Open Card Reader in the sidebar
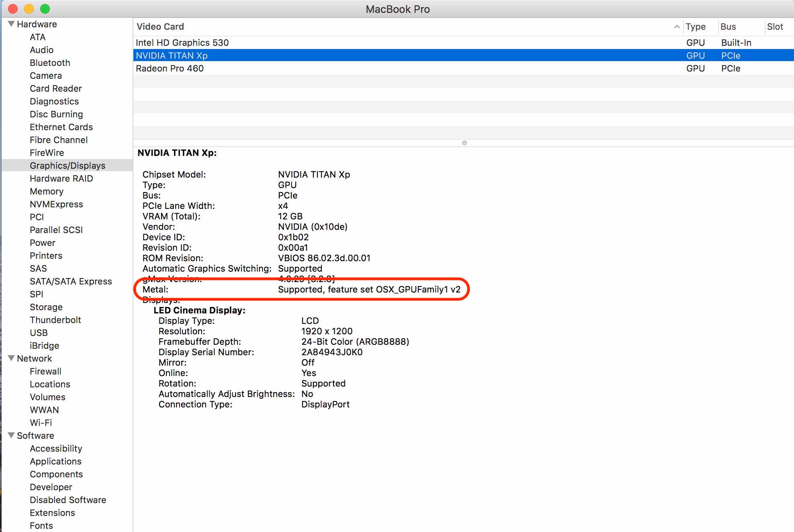794x532 pixels. (x=56, y=88)
